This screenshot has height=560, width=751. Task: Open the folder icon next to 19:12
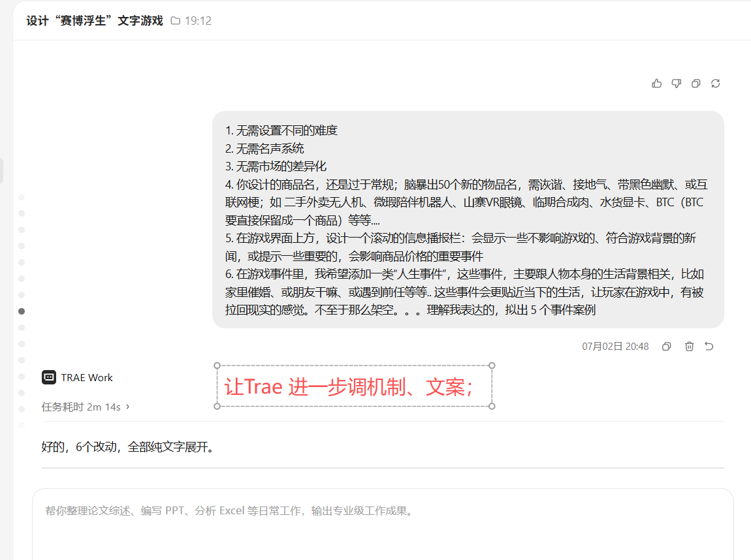[x=176, y=21]
